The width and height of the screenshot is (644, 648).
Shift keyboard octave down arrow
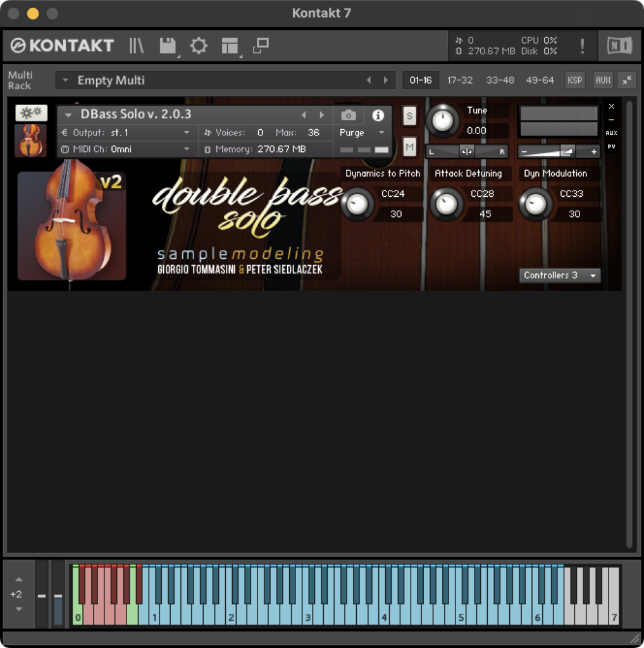(18, 609)
